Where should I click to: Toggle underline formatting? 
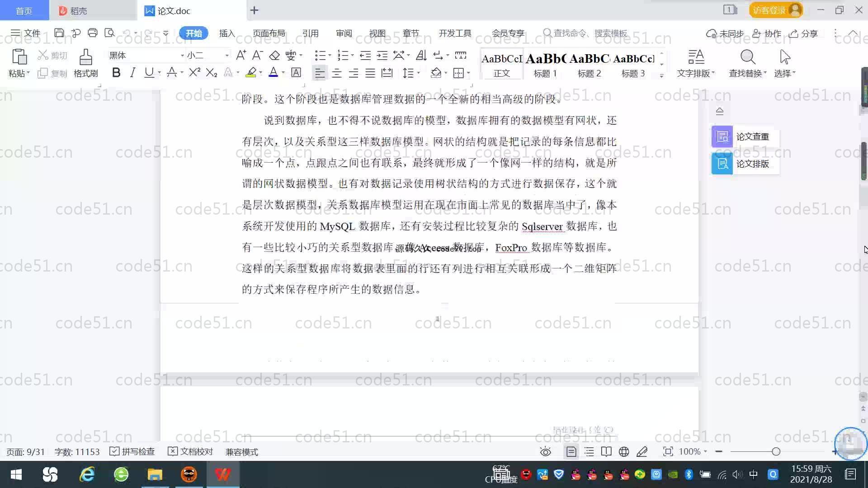pos(149,73)
